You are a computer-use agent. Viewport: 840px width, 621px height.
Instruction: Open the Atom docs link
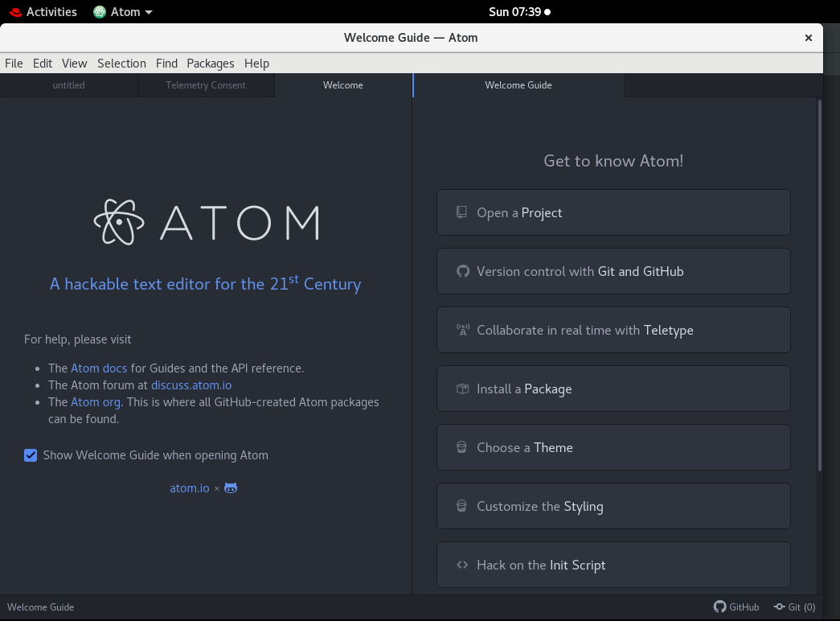pyautogui.click(x=99, y=368)
